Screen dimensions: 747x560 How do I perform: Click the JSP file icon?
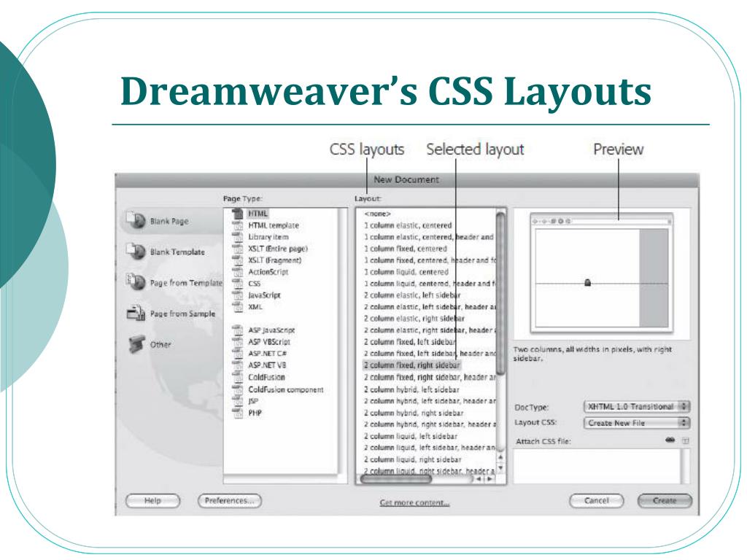[x=237, y=401]
